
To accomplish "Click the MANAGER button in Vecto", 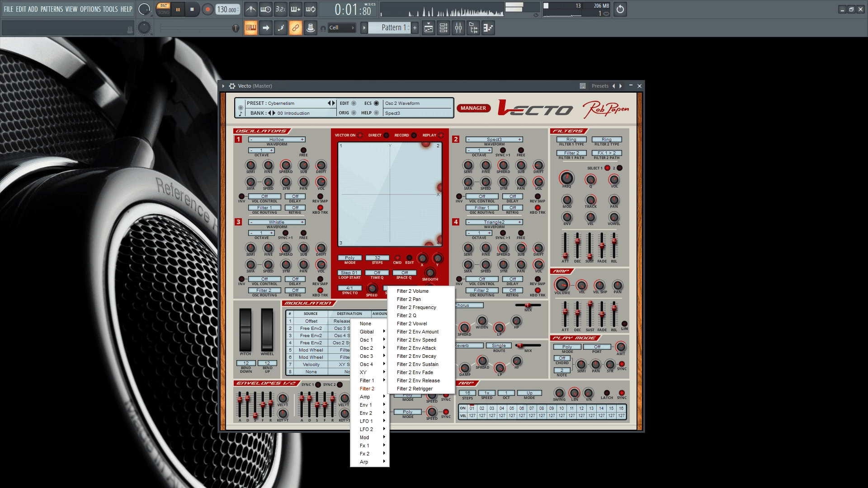I will (x=473, y=108).
